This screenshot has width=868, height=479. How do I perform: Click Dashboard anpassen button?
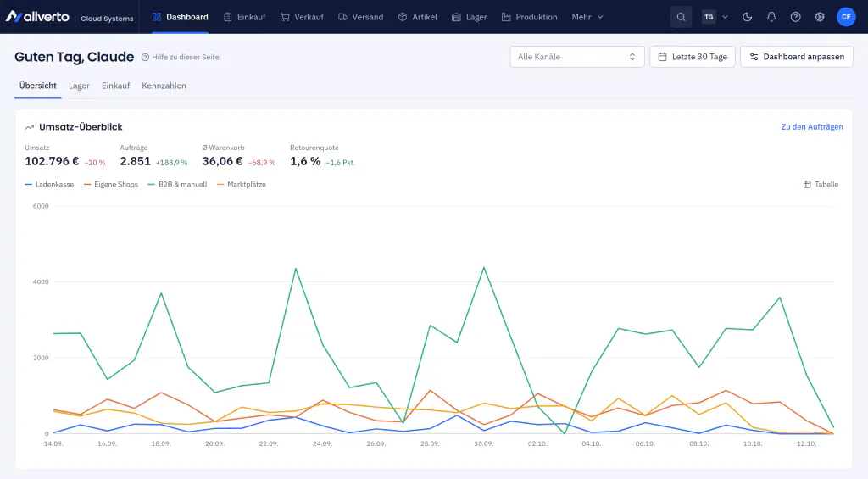pos(797,57)
